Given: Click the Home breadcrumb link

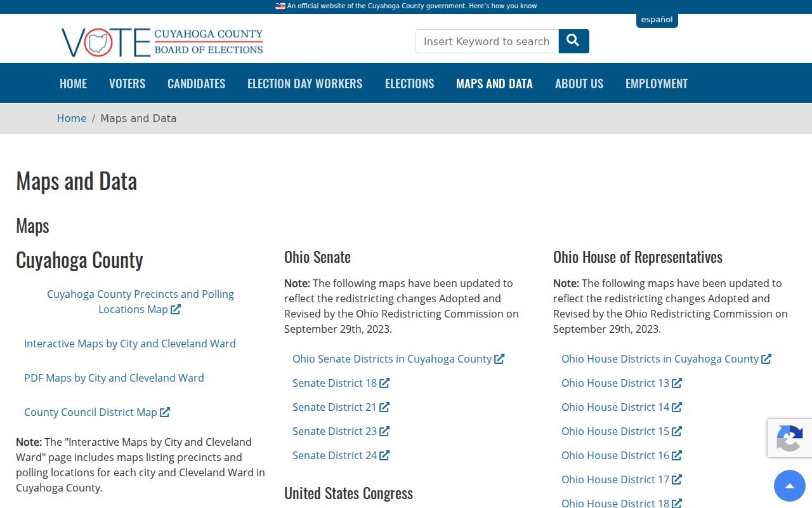Looking at the screenshot, I should tap(72, 118).
